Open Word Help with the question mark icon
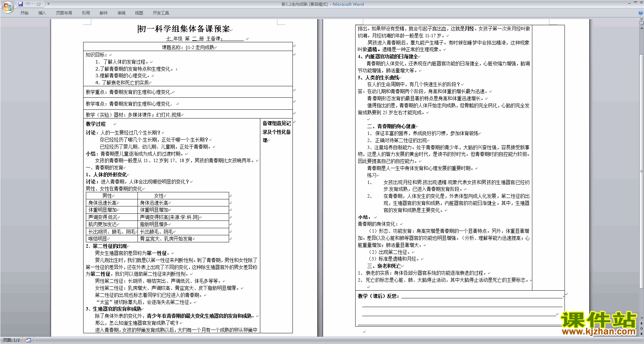Screen dimensions: 644x344 point(641,13)
